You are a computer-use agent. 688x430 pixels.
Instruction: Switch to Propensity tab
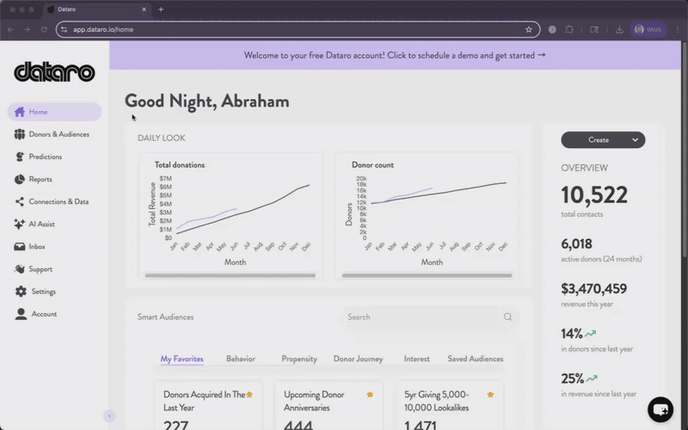(x=299, y=358)
